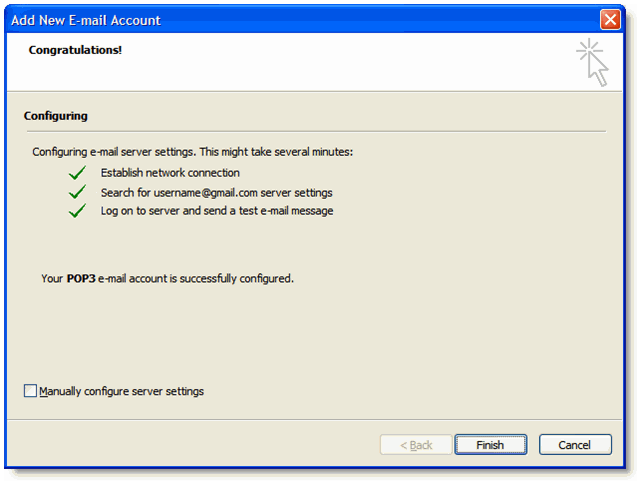Go back using the Back button
637x481 pixels.
(416, 445)
